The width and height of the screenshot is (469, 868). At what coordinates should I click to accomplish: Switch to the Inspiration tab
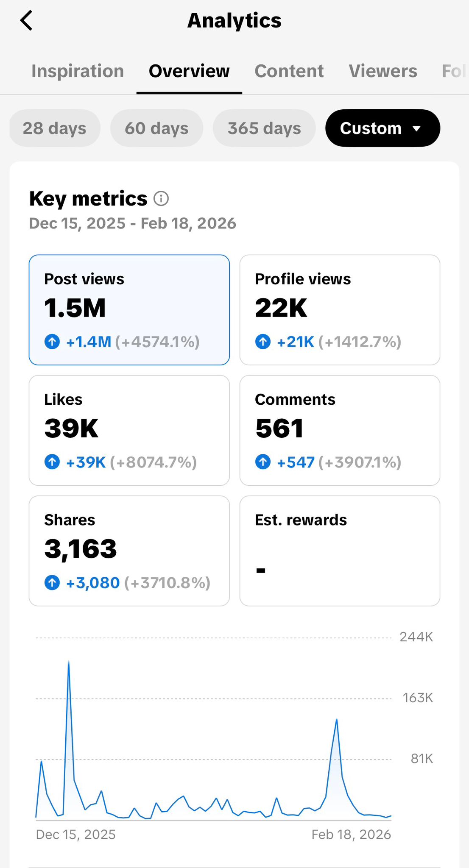[x=78, y=71]
